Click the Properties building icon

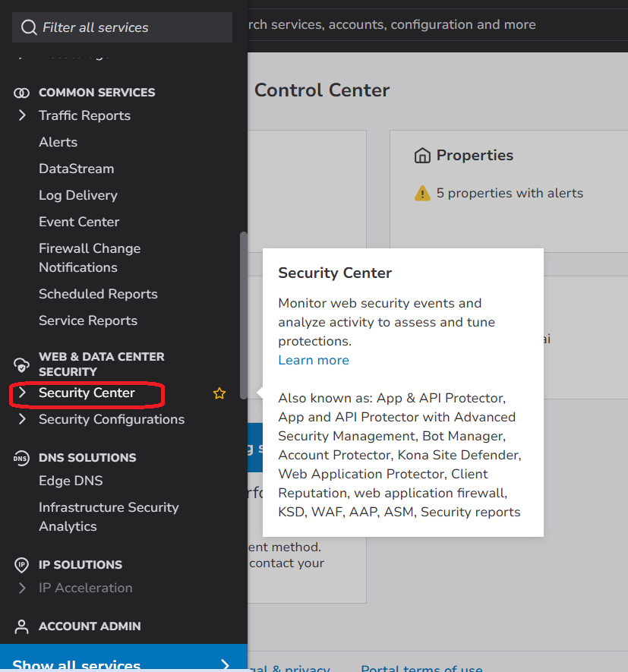(x=422, y=156)
